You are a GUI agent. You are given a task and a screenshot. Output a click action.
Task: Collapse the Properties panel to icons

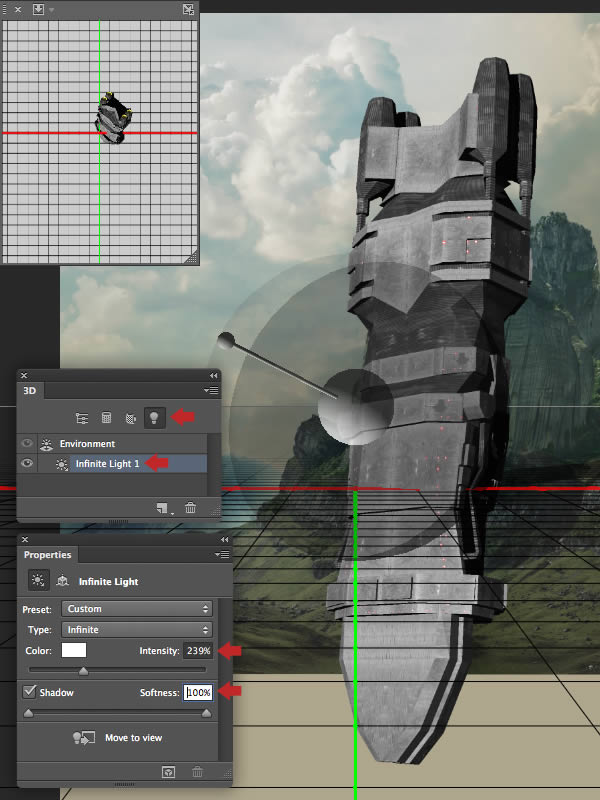[x=224, y=539]
